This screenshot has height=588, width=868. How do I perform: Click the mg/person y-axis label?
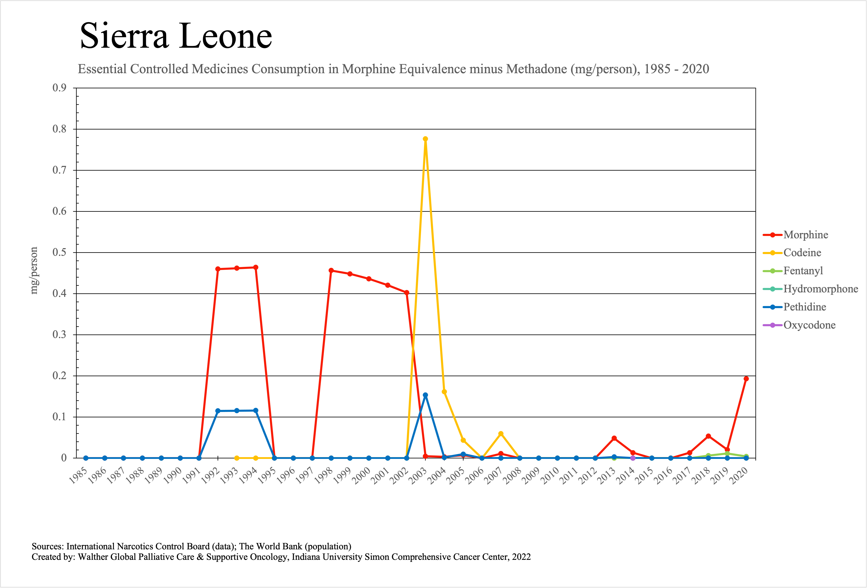pos(34,270)
